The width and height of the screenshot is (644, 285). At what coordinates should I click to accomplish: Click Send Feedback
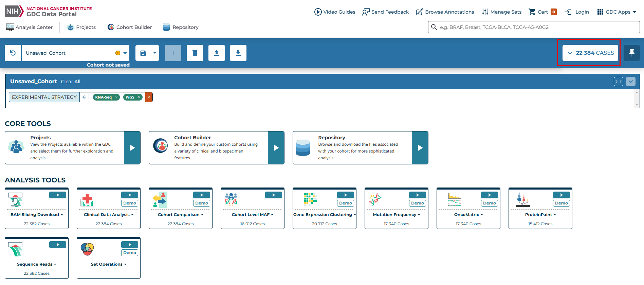pyautogui.click(x=385, y=12)
